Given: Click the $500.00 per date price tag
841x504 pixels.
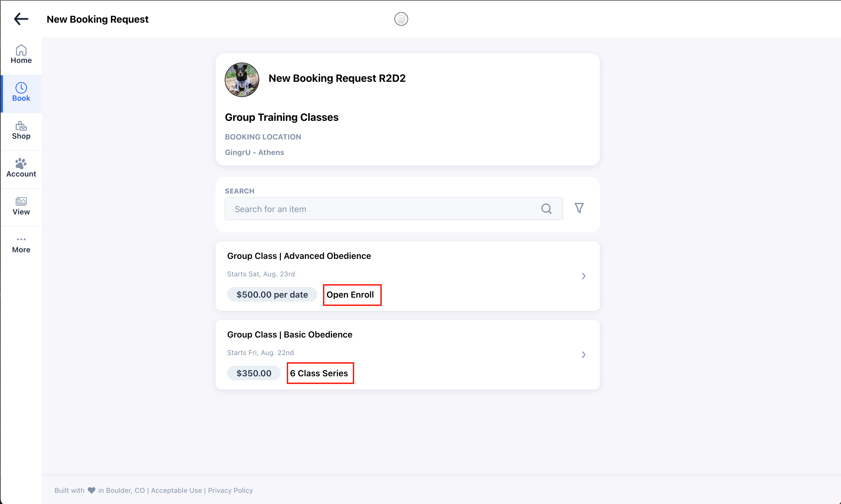Looking at the screenshot, I should (x=272, y=294).
